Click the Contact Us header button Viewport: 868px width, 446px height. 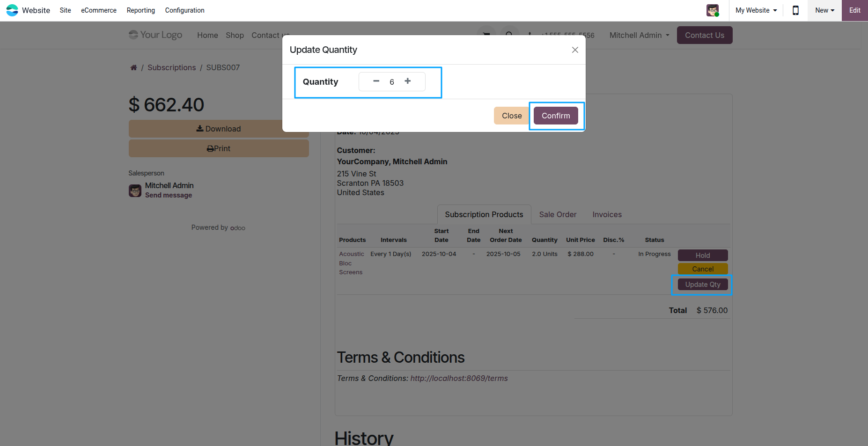pyautogui.click(x=705, y=35)
